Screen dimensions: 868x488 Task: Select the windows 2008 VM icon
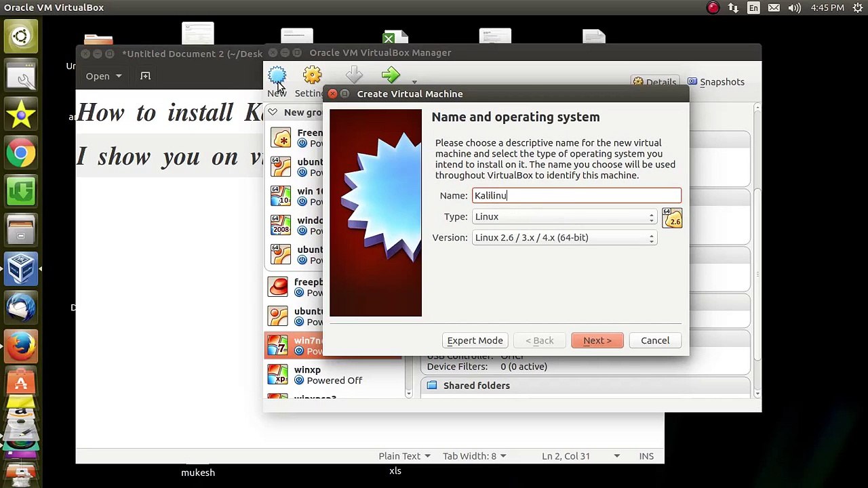coord(281,226)
